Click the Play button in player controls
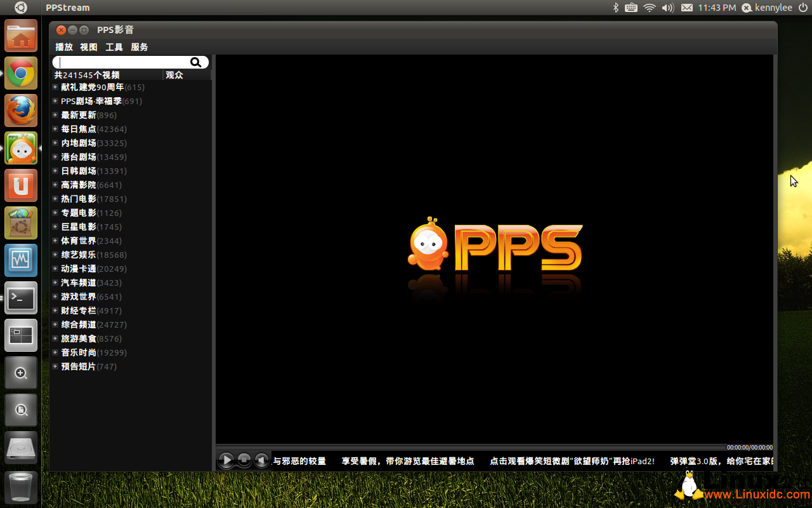This screenshot has height=508, width=812. 226,460
